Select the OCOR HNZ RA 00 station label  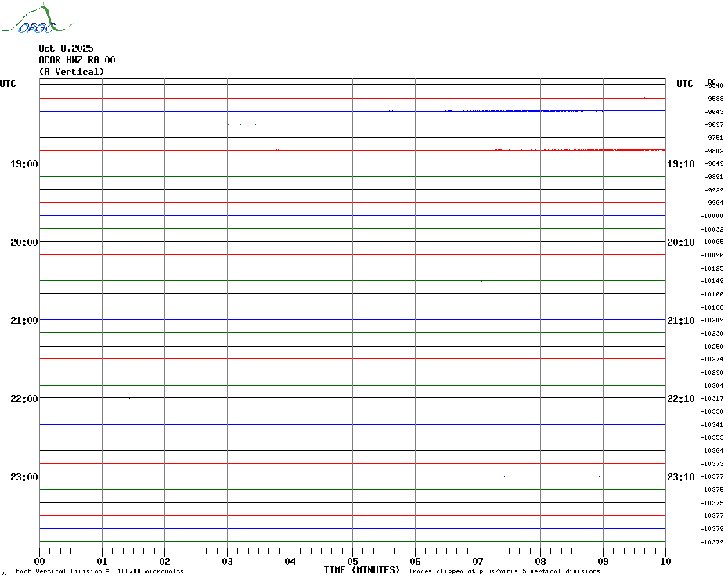(x=77, y=60)
